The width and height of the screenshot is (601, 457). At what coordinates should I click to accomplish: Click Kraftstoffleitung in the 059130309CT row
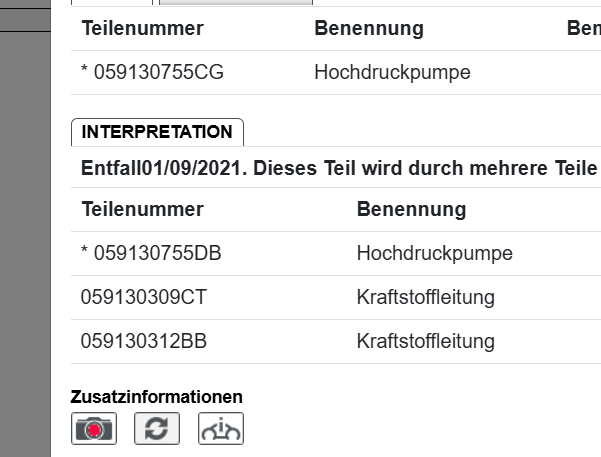coord(425,298)
